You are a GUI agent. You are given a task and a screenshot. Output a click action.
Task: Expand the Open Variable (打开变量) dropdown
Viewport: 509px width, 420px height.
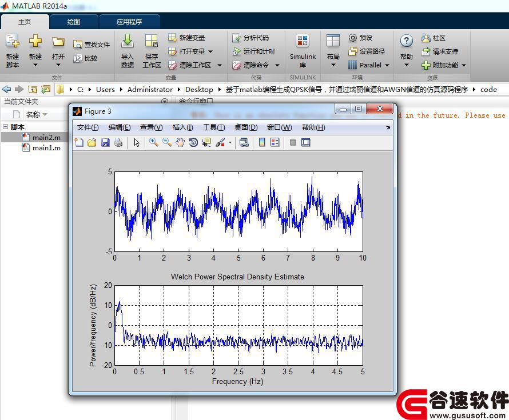tap(210, 51)
